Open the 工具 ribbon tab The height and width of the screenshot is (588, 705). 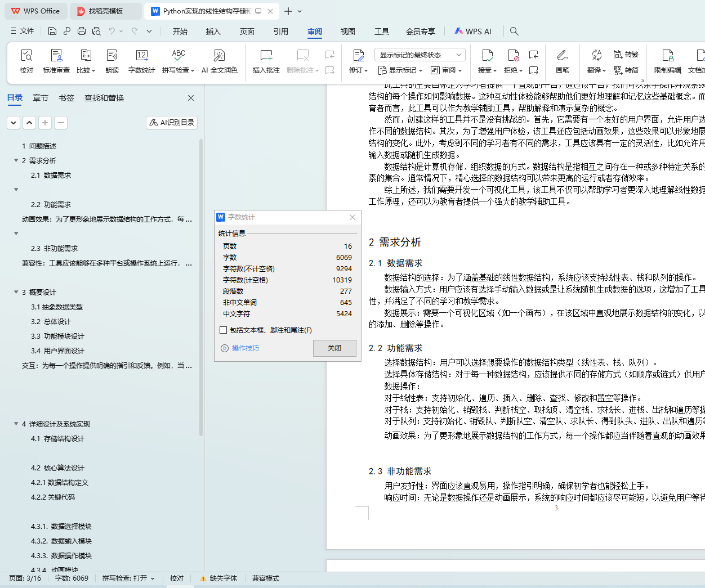382,32
